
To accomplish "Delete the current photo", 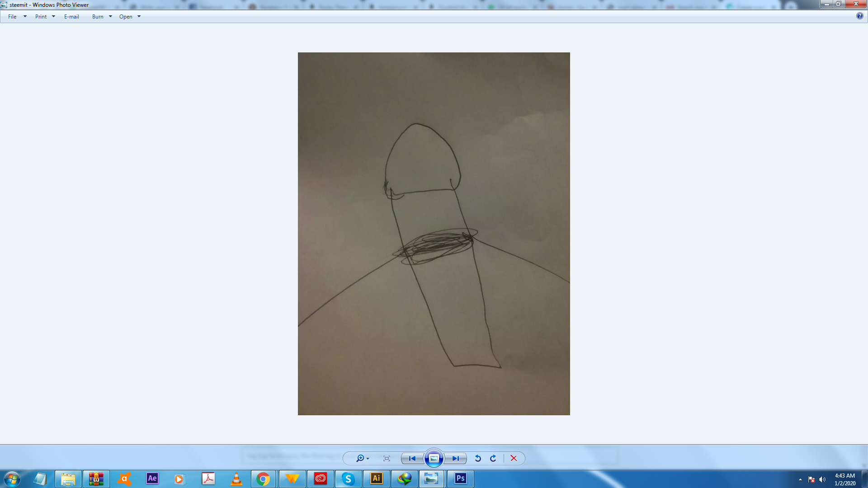I will click(x=514, y=458).
